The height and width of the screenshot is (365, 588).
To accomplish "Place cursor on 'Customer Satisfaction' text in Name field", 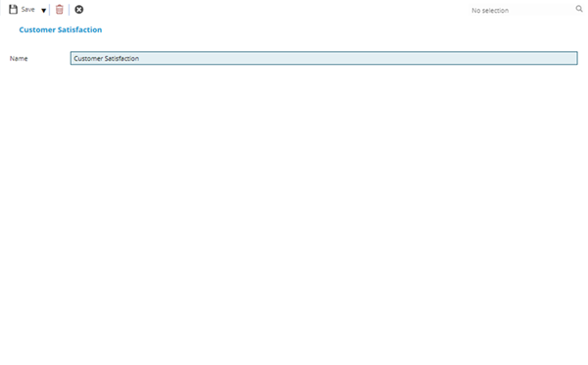I will (106, 58).
